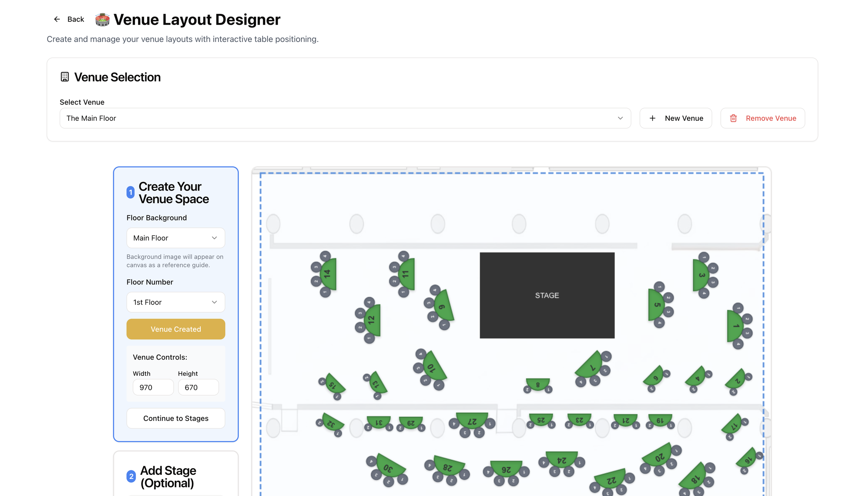Screen dimensions: 868x496
Task: Select the black STAGE rectangle
Action: [x=547, y=295]
